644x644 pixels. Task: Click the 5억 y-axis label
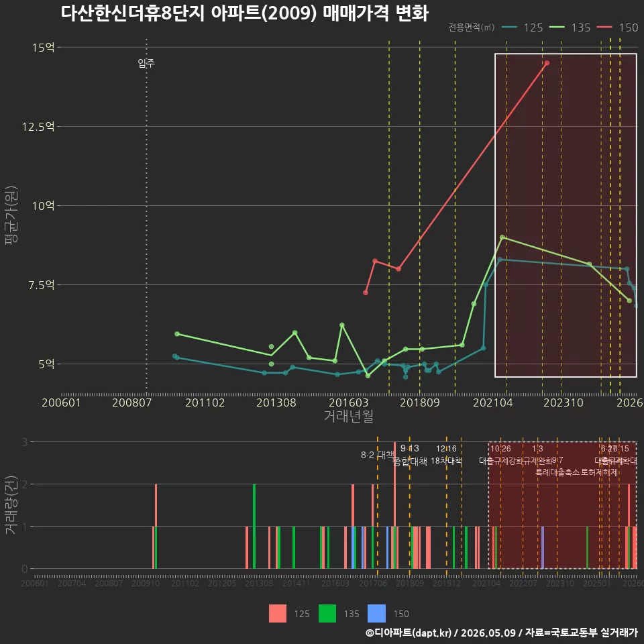pyautogui.click(x=46, y=364)
